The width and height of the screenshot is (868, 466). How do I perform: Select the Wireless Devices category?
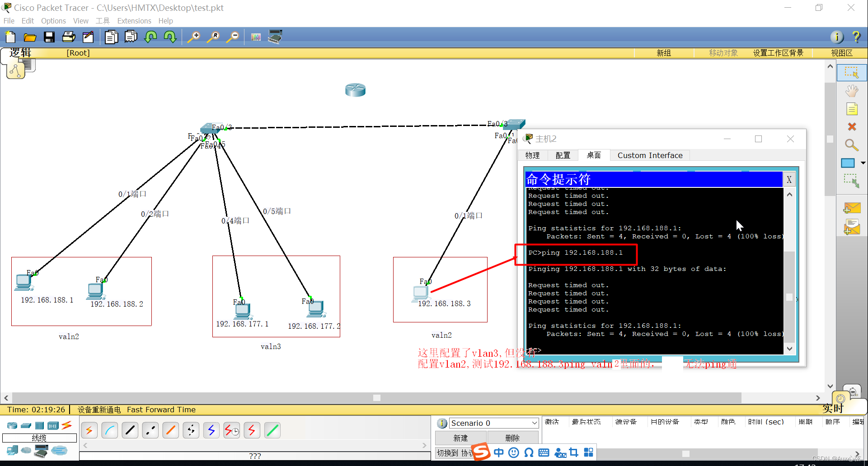pyautogui.click(x=53, y=425)
